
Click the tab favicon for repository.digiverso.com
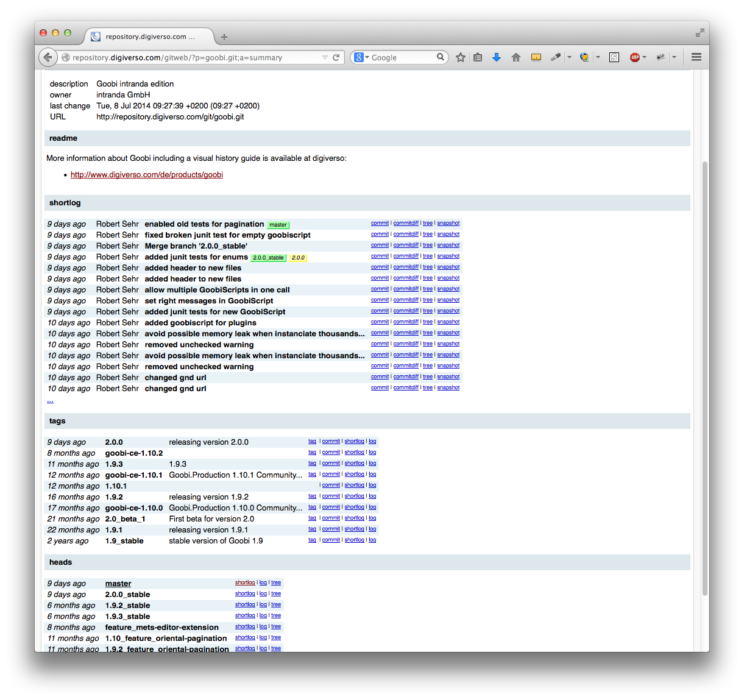pyautogui.click(x=96, y=37)
